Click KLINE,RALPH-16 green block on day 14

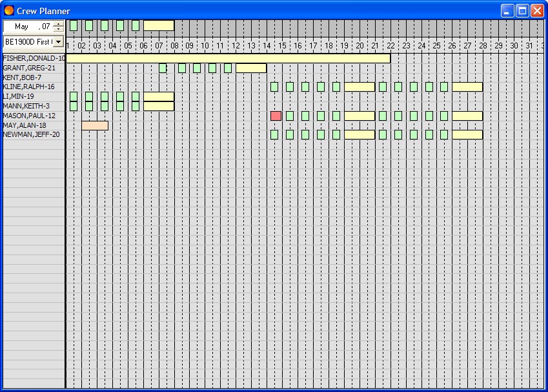point(274,87)
